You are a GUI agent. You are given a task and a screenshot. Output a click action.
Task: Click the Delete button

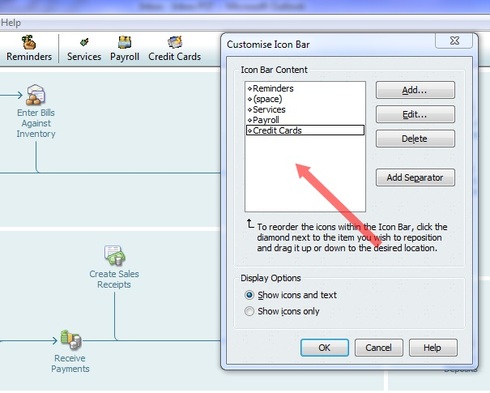(415, 139)
